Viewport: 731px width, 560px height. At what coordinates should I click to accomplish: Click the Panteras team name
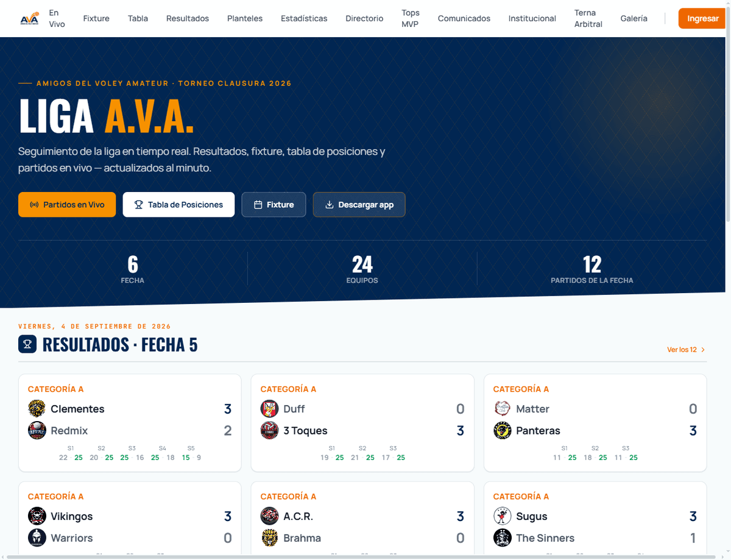pos(538,431)
